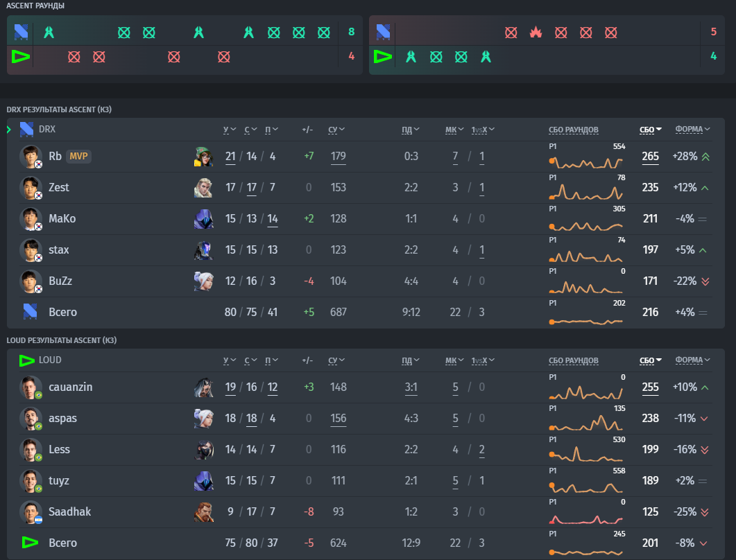Open cauanzin's player avatar
The image size is (736, 560).
[x=31, y=387]
